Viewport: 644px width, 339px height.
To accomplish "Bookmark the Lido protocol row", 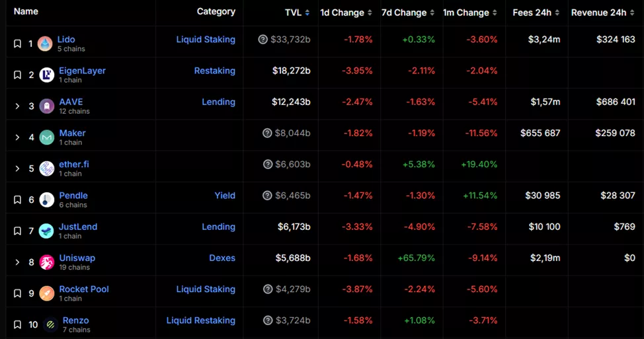I will click(x=18, y=44).
